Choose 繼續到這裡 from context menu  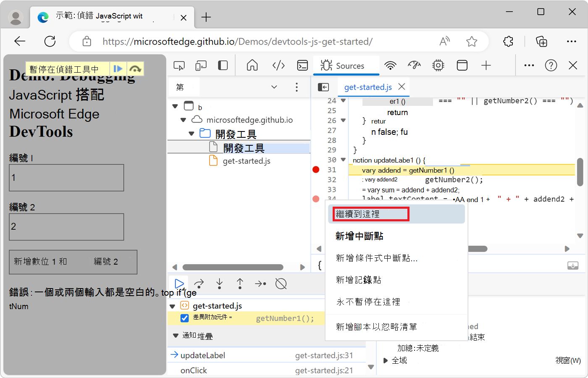pos(396,214)
